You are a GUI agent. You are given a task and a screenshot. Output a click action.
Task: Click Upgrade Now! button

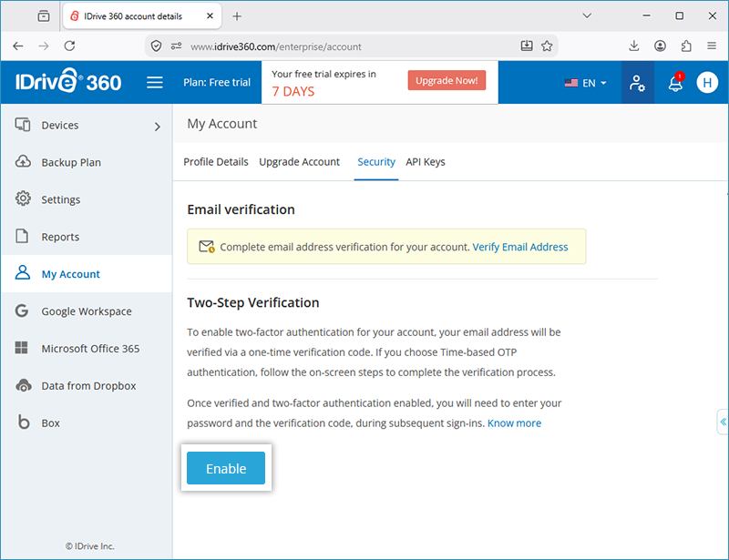pyautogui.click(x=447, y=80)
